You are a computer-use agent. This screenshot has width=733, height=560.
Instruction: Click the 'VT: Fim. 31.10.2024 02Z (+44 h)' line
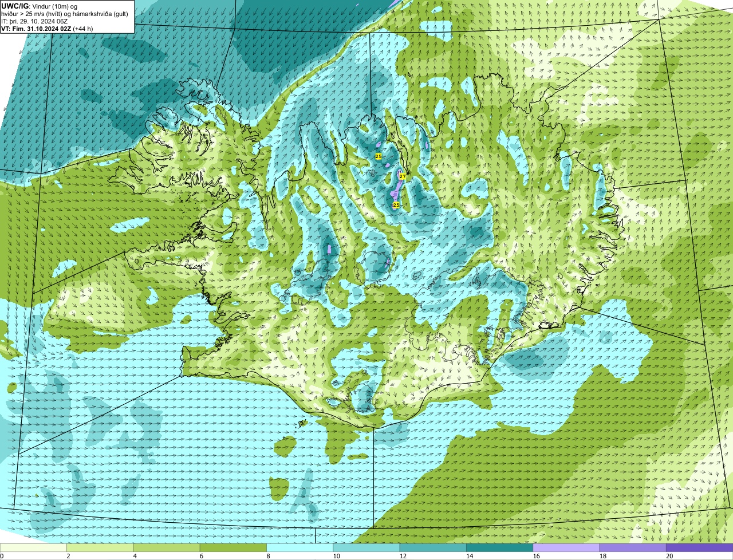(47, 29)
